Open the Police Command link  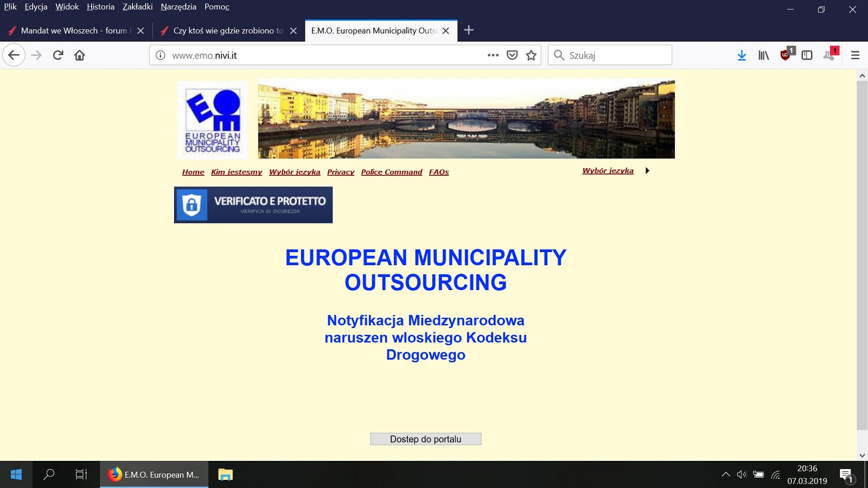392,172
